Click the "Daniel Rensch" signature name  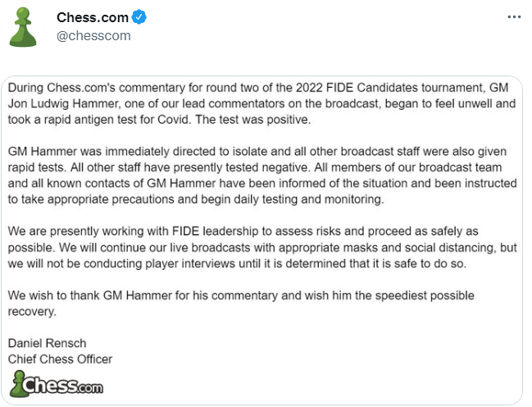45,343
